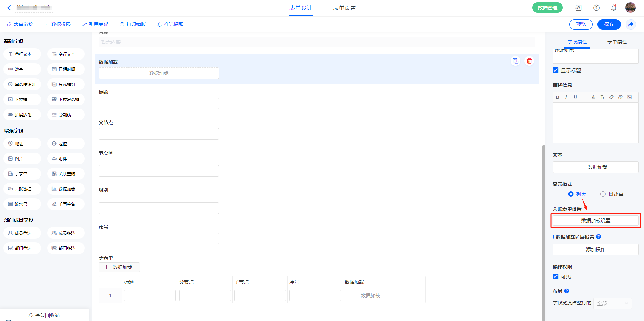Image resolution: width=644 pixels, height=321 pixels.
Task: Uncheck the 显示标题 checkbox
Action: tap(555, 70)
